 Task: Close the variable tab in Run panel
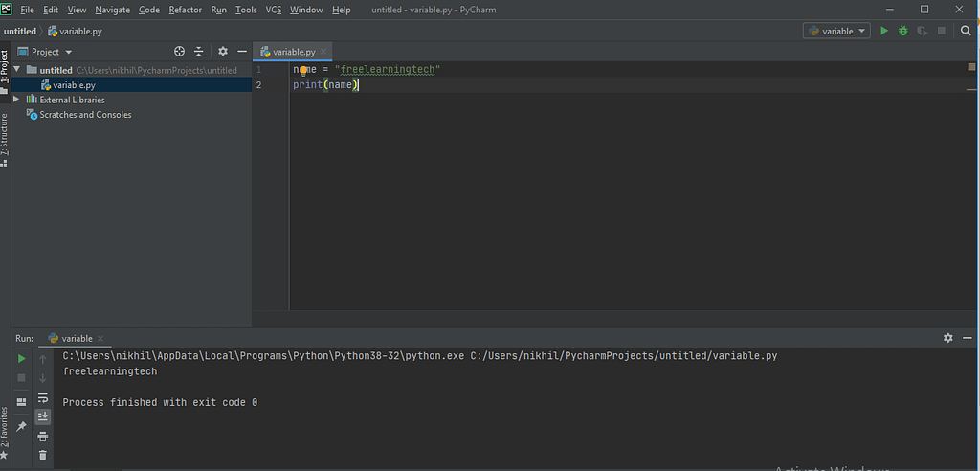coord(100,338)
